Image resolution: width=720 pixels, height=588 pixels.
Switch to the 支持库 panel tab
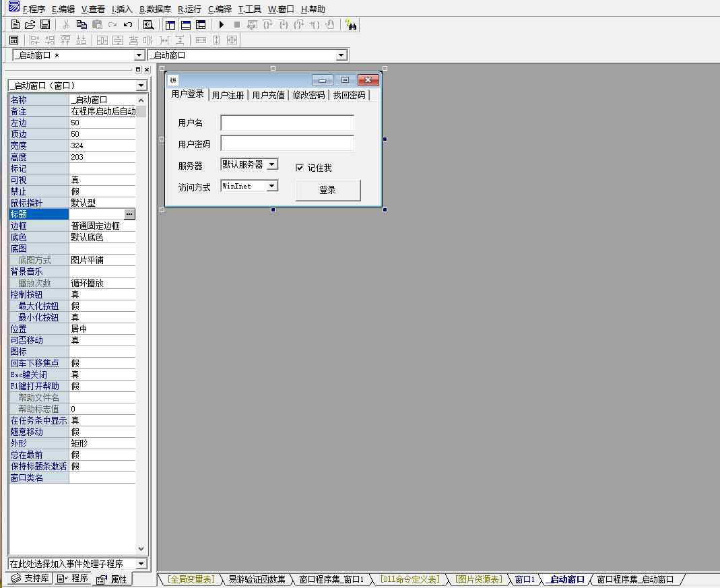[30, 579]
